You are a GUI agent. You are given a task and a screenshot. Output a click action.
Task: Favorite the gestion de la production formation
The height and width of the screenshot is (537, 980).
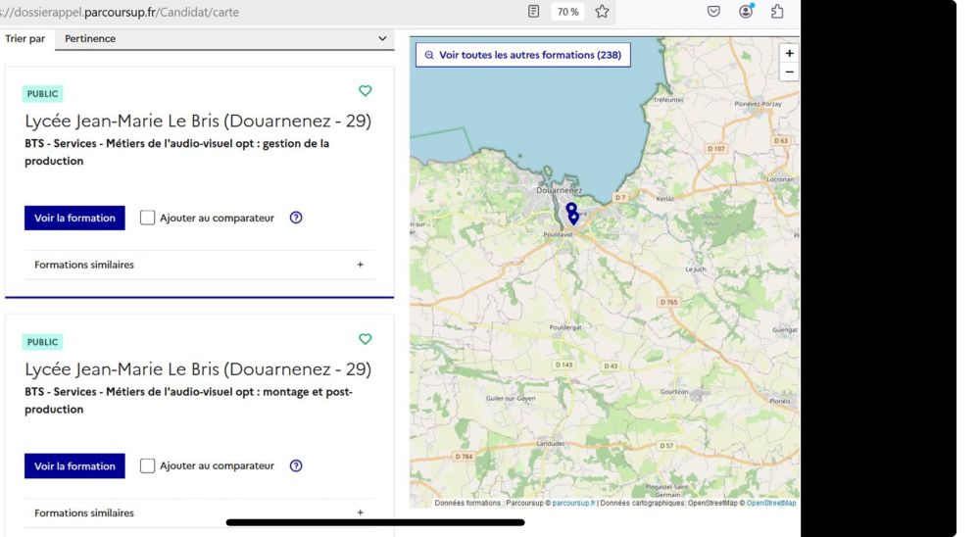click(x=365, y=91)
